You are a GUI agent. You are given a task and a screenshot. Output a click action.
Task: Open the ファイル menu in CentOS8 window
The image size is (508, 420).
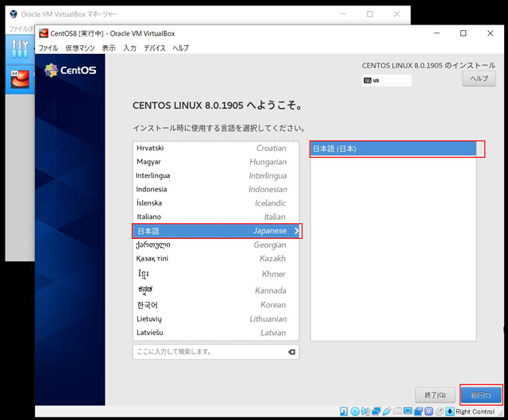pyautogui.click(x=48, y=48)
